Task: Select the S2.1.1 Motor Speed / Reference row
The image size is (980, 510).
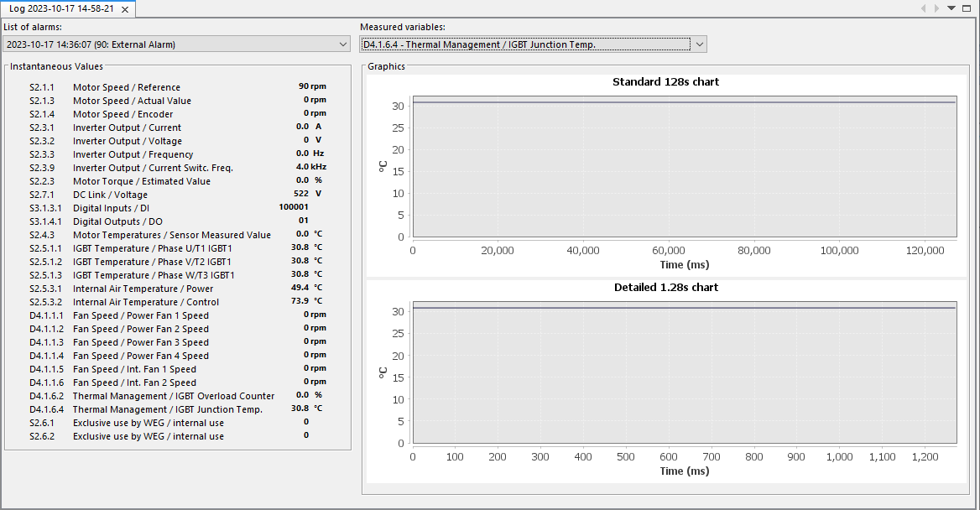Action: [126, 87]
